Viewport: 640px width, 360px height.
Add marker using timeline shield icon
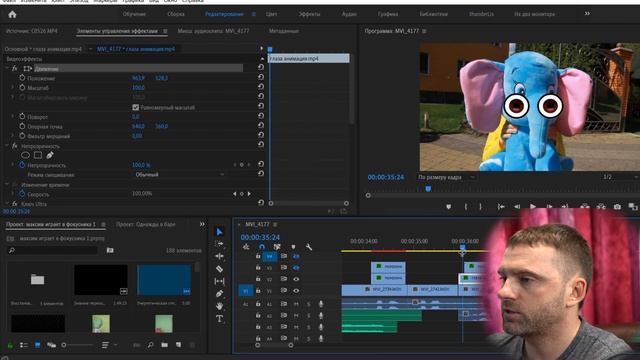(x=293, y=247)
